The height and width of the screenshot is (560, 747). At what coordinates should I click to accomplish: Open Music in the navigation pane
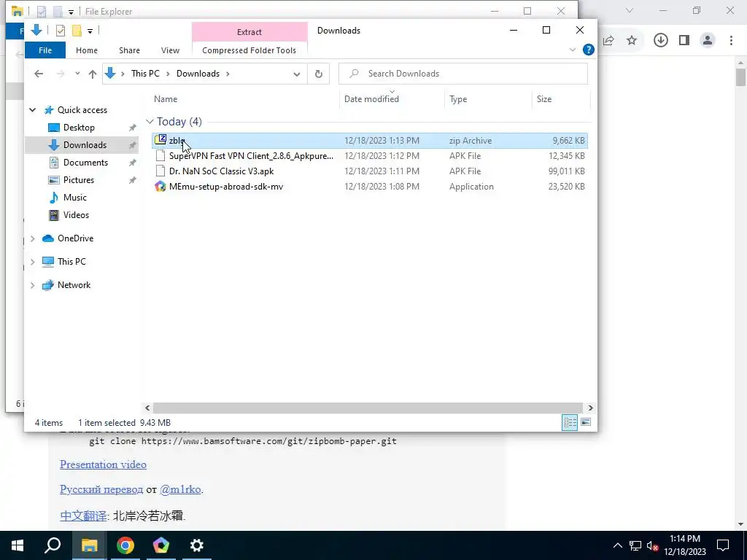pyautogui.click(x=75, y=197)
